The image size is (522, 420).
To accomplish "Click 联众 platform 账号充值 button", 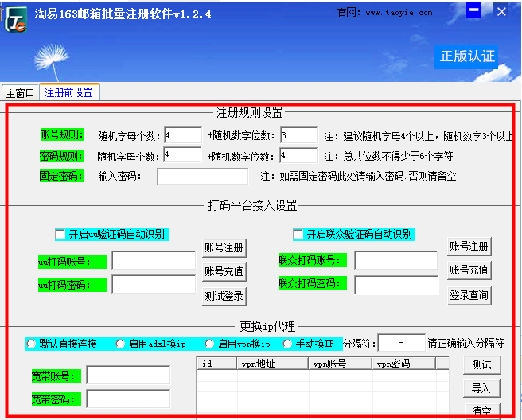I will click(469, 270).
